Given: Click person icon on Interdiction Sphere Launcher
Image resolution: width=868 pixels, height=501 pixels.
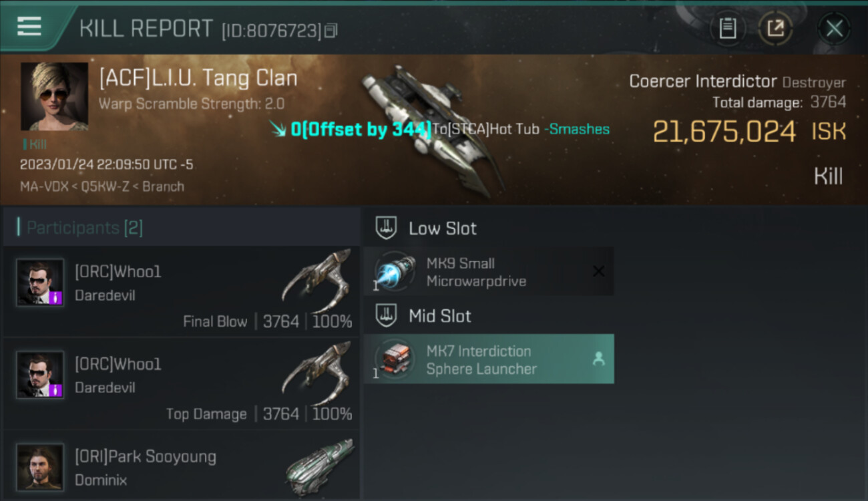Looking at the screenshot, I should [598, 359].
